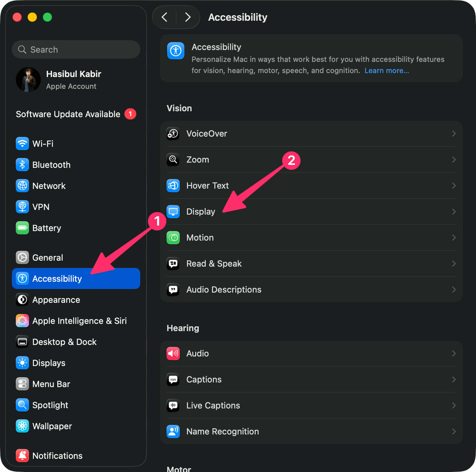The width and height of the screenshot is (476, 472).
Task: Go forward with the forward arrow
Action: pyautogui.click(x=188, y=17)
